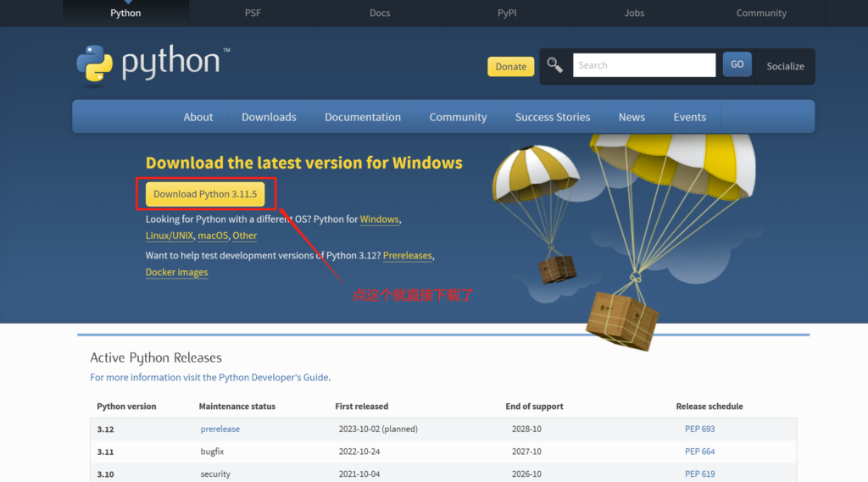868x482 pixels.
Task: Switch to the PSF top tab
Action: pos(253,13)
